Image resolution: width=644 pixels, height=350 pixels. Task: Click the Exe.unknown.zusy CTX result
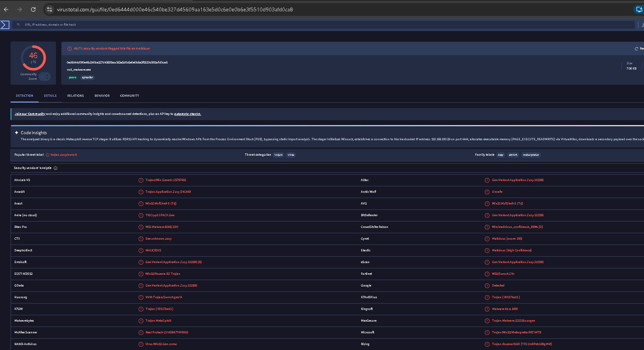[x=158, y=239]
